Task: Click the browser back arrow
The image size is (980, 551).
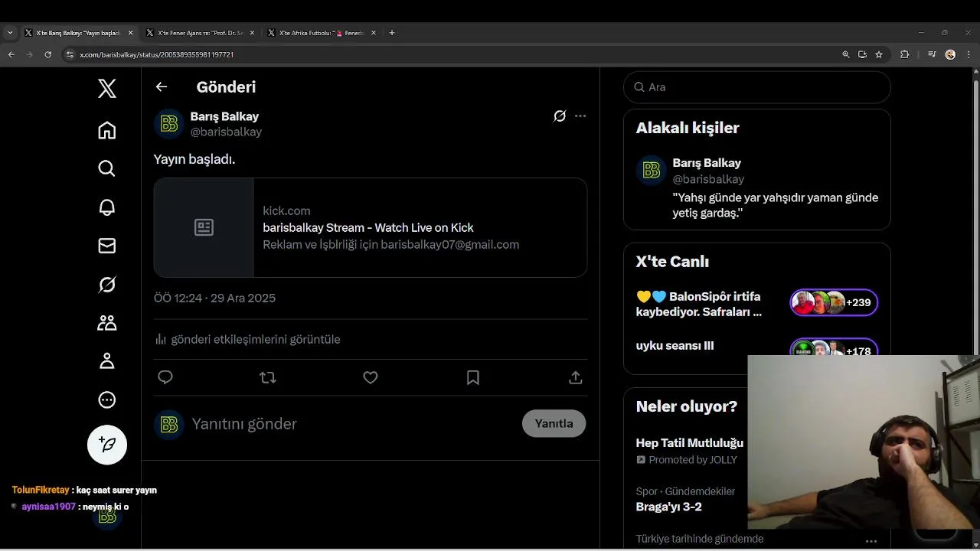Action: 11,54
